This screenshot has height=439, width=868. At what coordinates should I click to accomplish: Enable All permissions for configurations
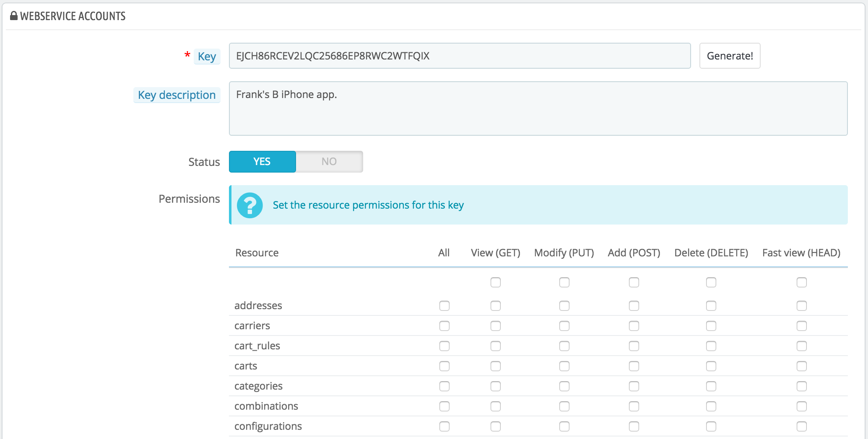point(444,426)
